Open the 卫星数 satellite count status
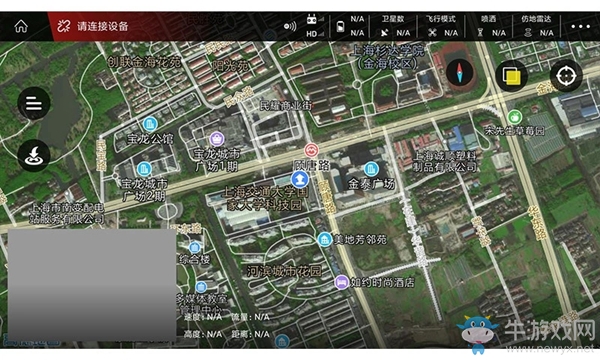The height and width of the screenshot is (360, 600). click(393, 26)
